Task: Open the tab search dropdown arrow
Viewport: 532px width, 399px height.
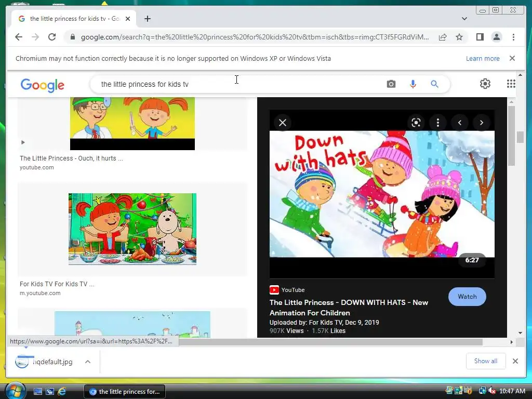Action: coord(464,19)
